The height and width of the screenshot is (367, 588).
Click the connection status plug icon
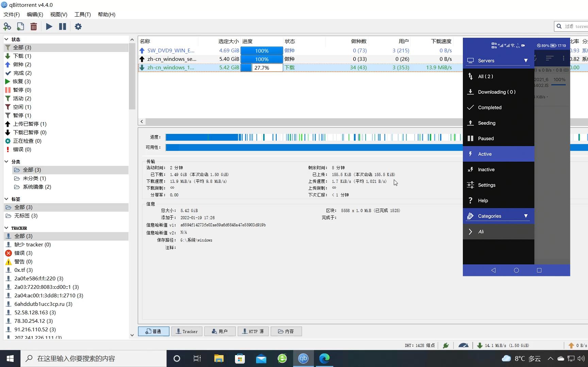pos(446,346)
